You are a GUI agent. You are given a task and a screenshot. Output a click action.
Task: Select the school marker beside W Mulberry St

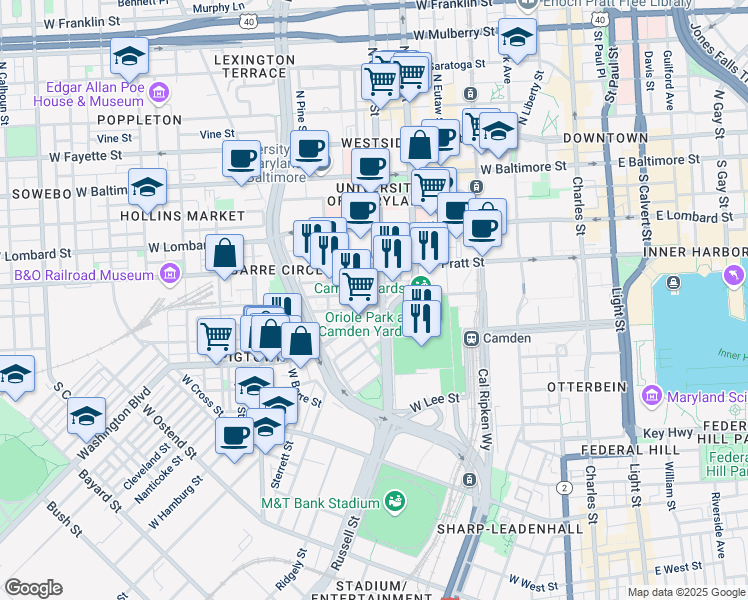(x=517, y=38)
